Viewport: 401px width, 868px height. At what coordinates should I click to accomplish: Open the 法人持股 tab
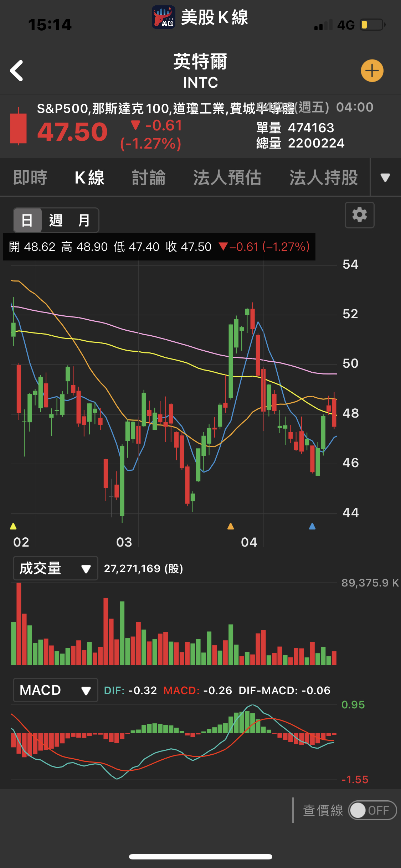point(324,177)
